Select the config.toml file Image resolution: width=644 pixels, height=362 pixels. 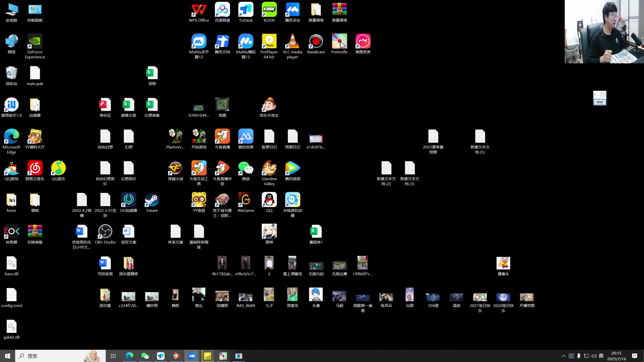pyautogui.click(x=11, y=298)
